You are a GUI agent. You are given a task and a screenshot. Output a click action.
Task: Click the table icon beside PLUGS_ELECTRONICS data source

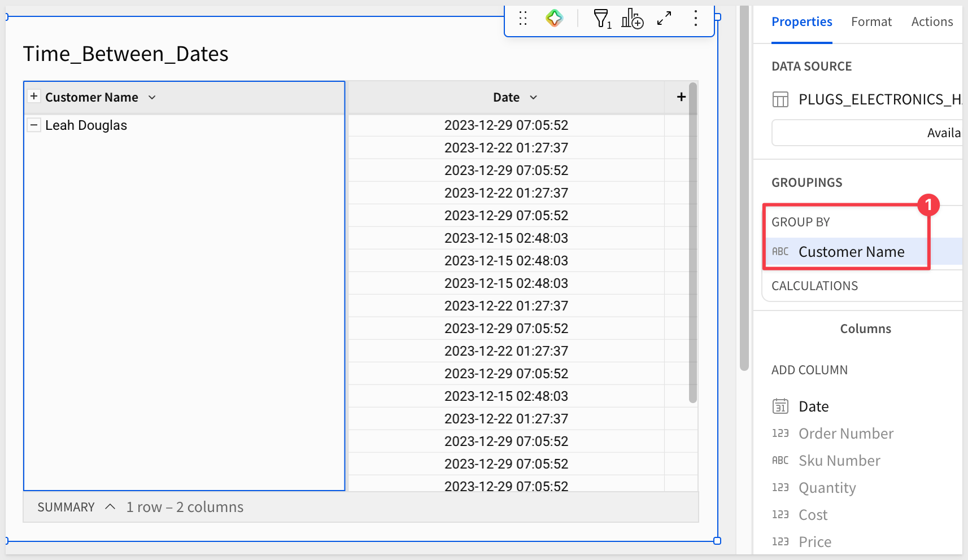[780, 100]
